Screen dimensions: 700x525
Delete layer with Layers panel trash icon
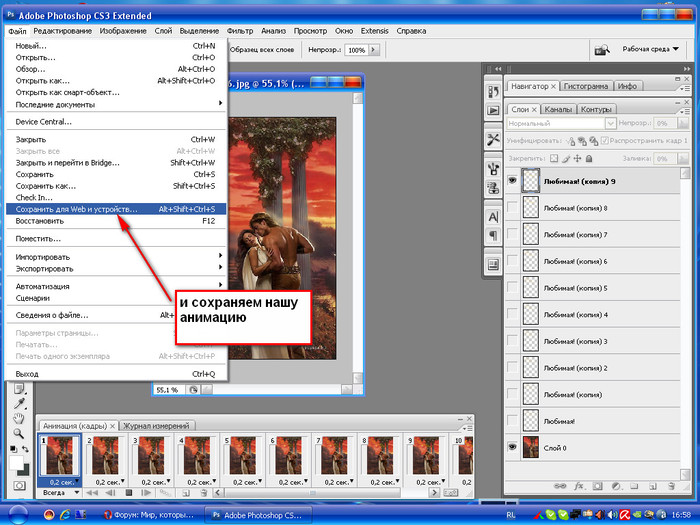pos(671,486)
